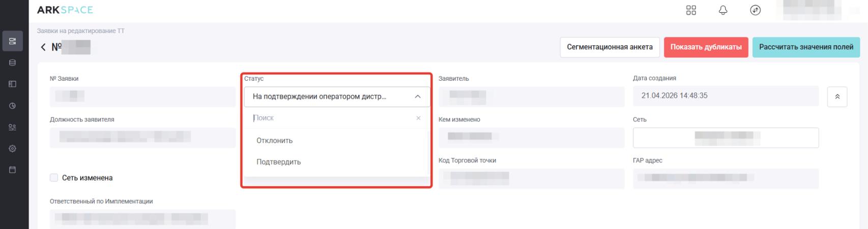Click the "Показать дубликаты" button
The height and width of the screenshot is (229, 868).
[x=706, y=47]
